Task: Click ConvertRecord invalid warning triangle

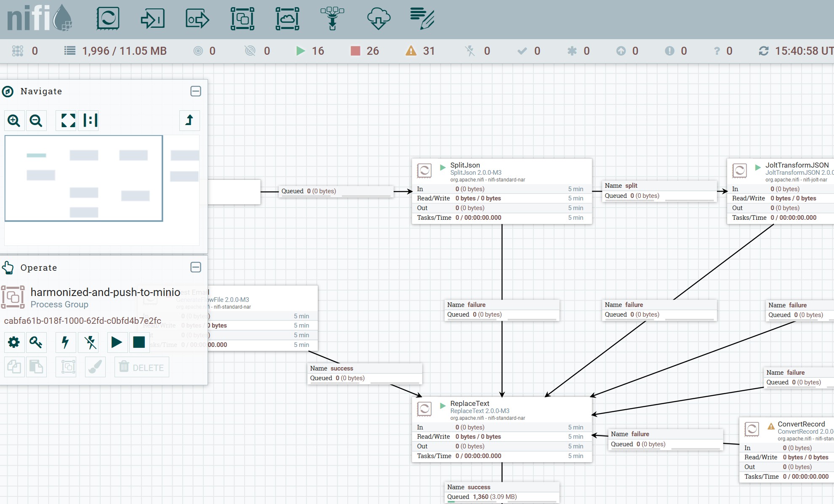Action: tap(771, 426)
